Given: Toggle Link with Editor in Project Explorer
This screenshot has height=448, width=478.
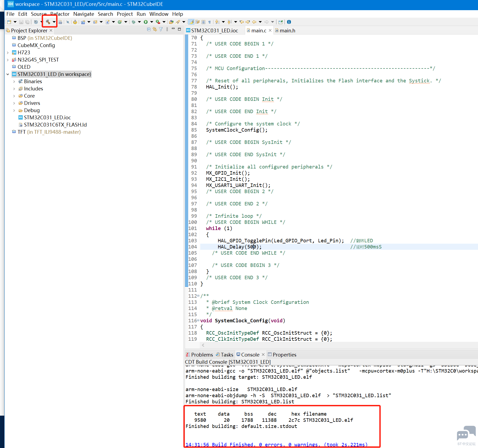Looking at the screenshot, I should tap(155, 29).
